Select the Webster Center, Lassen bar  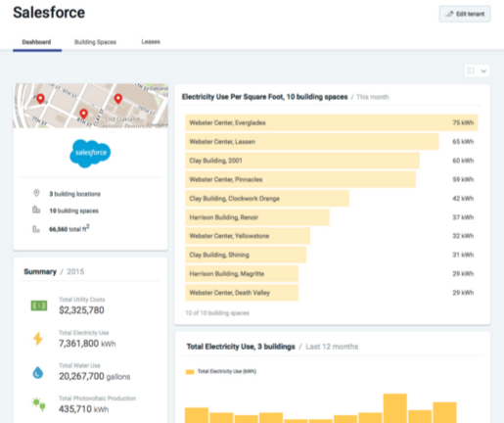coord(312,142)
